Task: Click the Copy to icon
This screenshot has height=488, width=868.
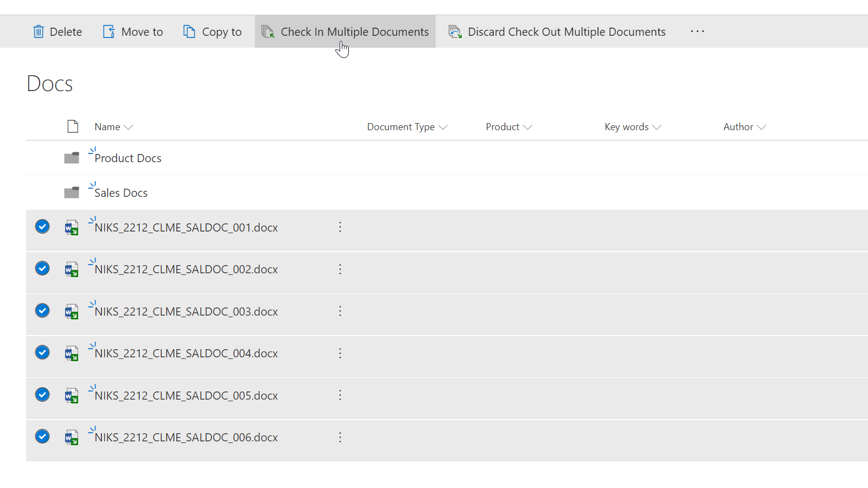Action: pyautogui.click(x=189, y=31)
